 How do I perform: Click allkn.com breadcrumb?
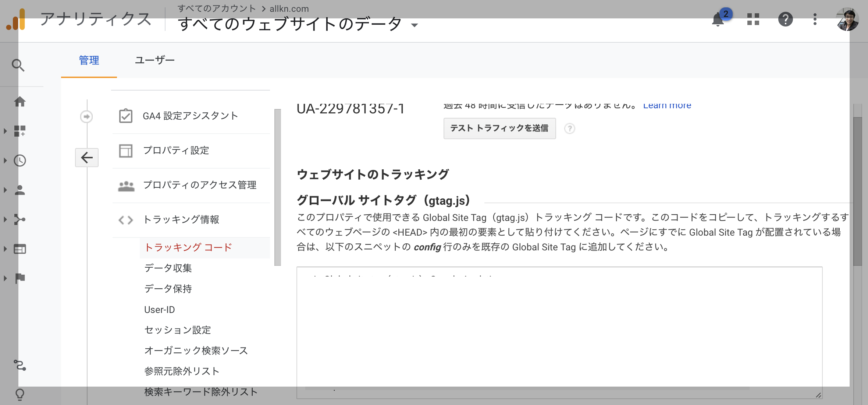289,8
